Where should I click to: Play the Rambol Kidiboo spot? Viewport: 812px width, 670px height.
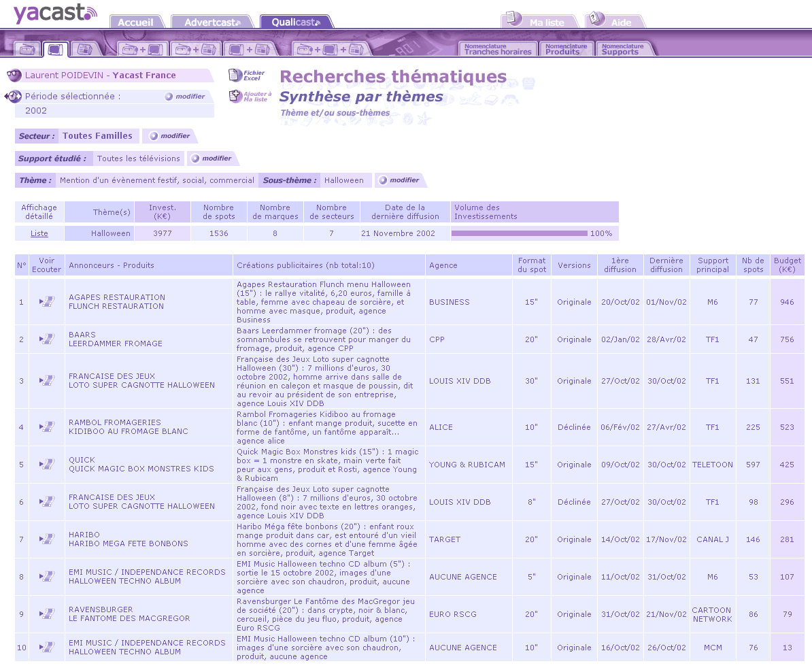(47, 427)
